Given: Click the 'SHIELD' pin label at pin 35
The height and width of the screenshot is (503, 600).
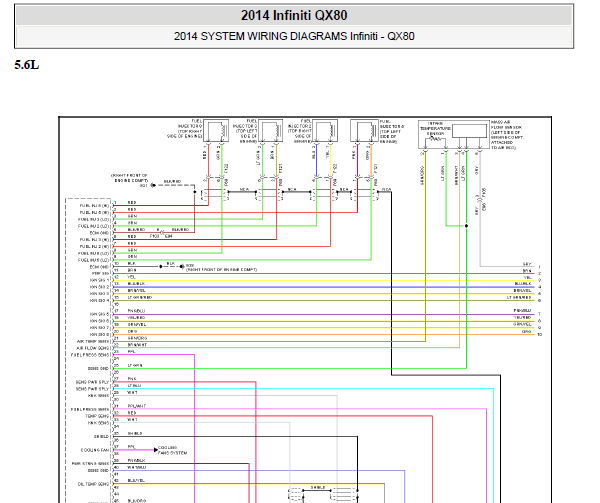Looking at the screenshot, I should [101, 436].
